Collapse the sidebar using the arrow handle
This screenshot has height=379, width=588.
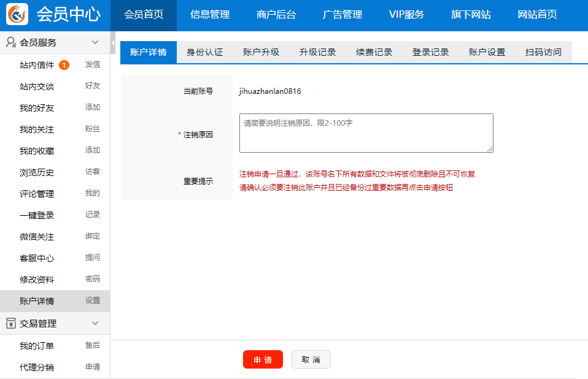pos(113,44)
